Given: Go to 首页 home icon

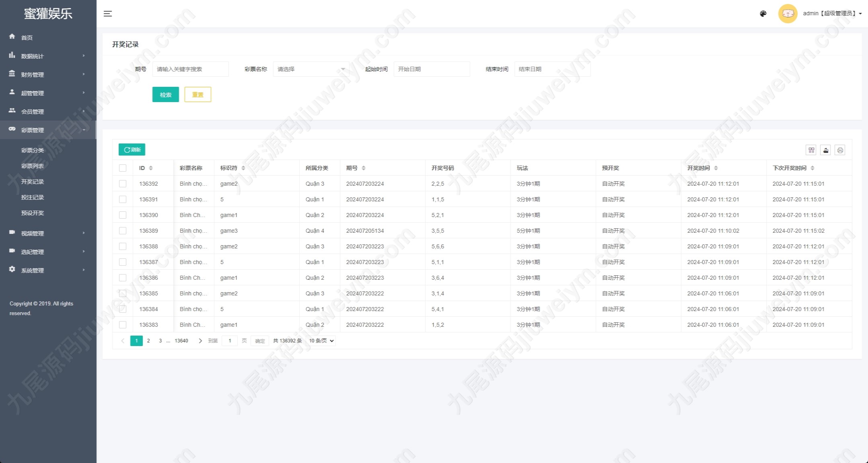Looking at the screenshot, I should 12,37.
